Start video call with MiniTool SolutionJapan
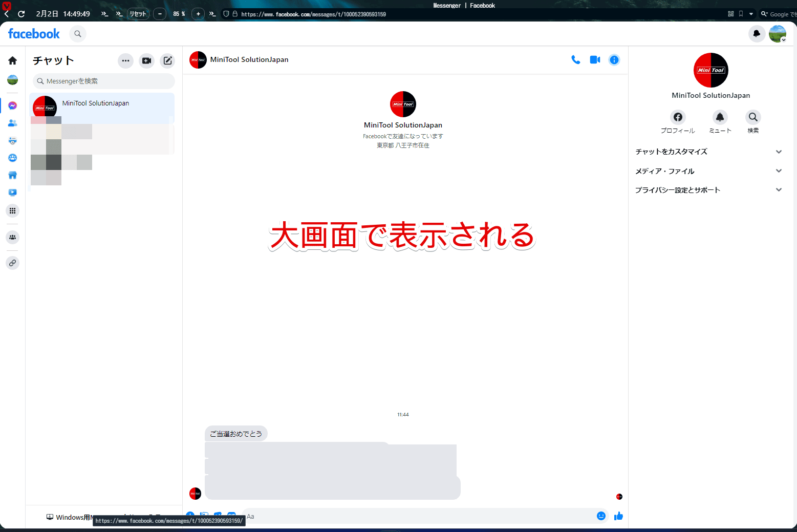 595,60
